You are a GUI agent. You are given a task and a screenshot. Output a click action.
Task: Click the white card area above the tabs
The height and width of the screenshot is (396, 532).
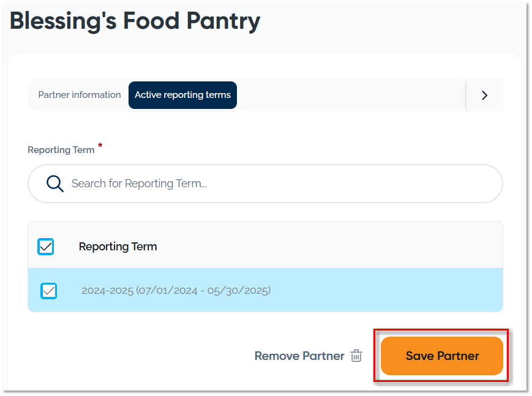click(263, 66)
